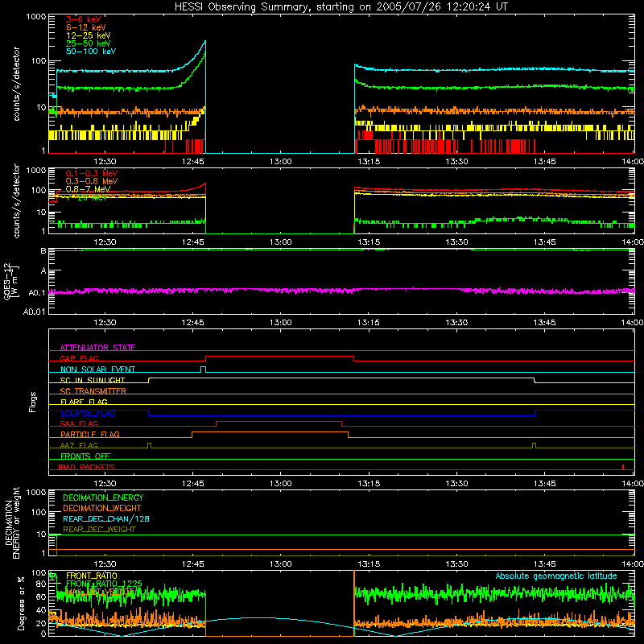
Task: Select the SAA_FLAG label
Action: pos(79,423)
